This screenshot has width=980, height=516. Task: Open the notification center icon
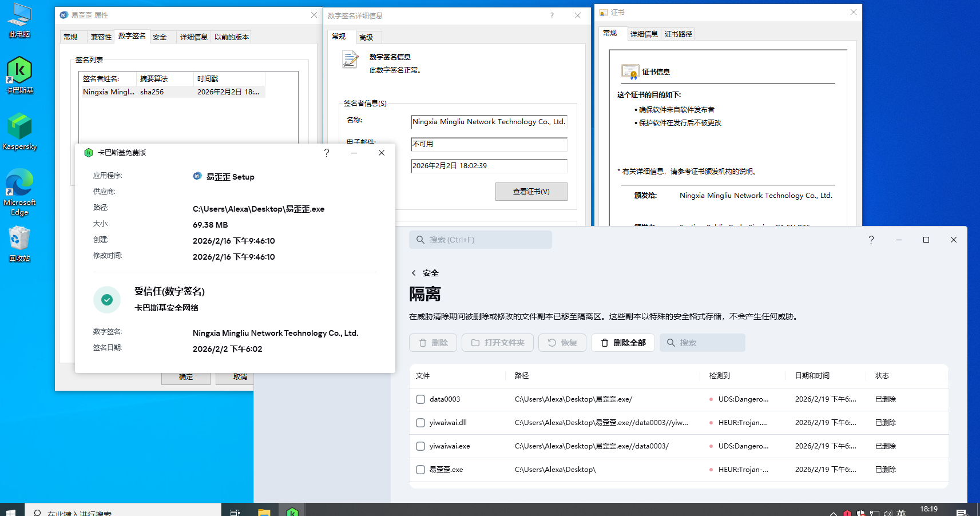(962, 512)
